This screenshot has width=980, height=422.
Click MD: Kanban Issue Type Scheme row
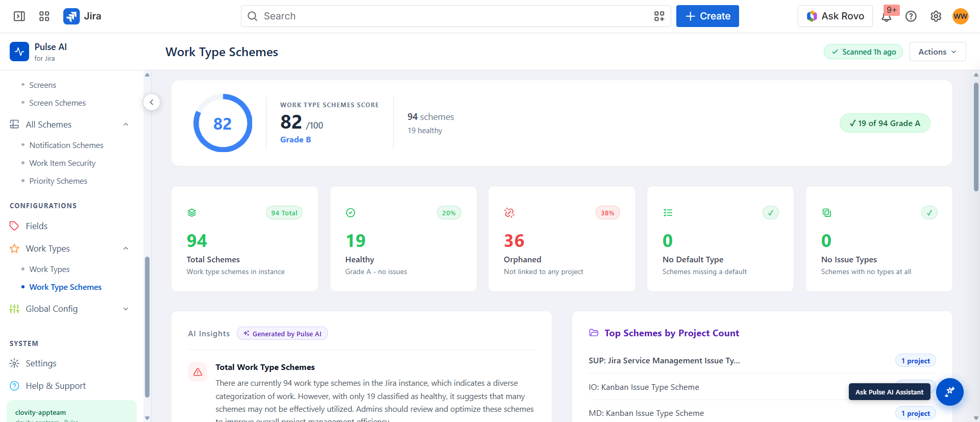pos(762,413)
